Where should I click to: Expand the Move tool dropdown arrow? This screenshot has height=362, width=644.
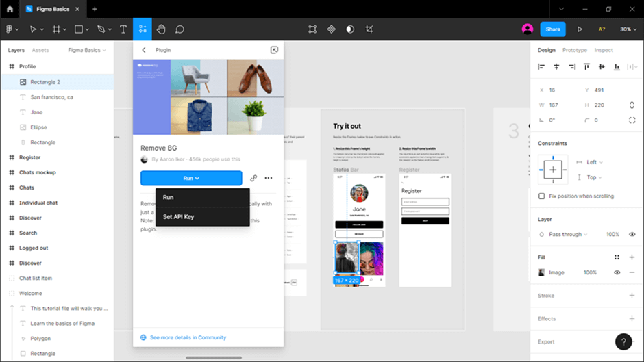point(42,29)
